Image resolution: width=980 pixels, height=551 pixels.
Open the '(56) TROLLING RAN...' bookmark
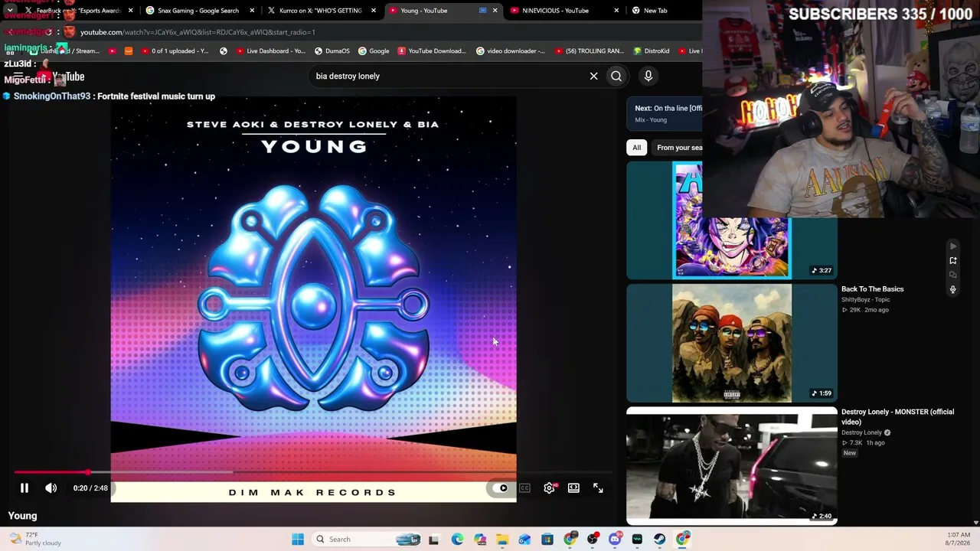pyautogui.click(x=590, y=51)
